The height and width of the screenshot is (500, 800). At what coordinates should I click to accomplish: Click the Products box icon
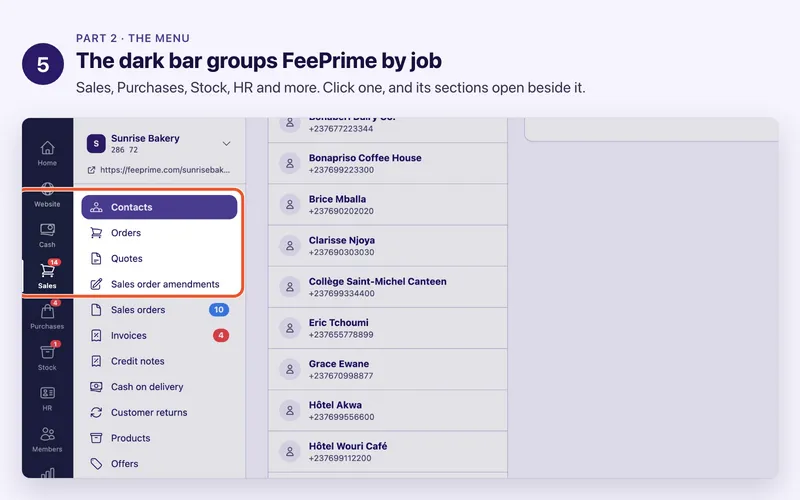point(96,438)
